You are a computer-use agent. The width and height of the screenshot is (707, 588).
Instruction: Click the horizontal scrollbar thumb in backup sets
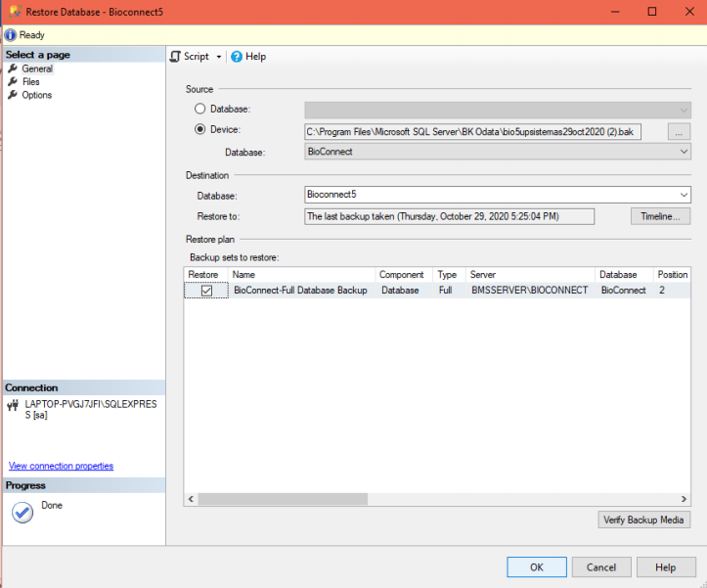(283, 499)
